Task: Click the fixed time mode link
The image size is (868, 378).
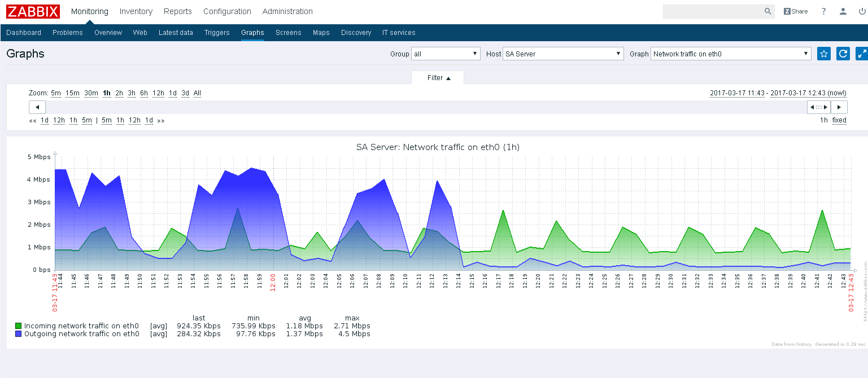Action: [x=839, y=120]
